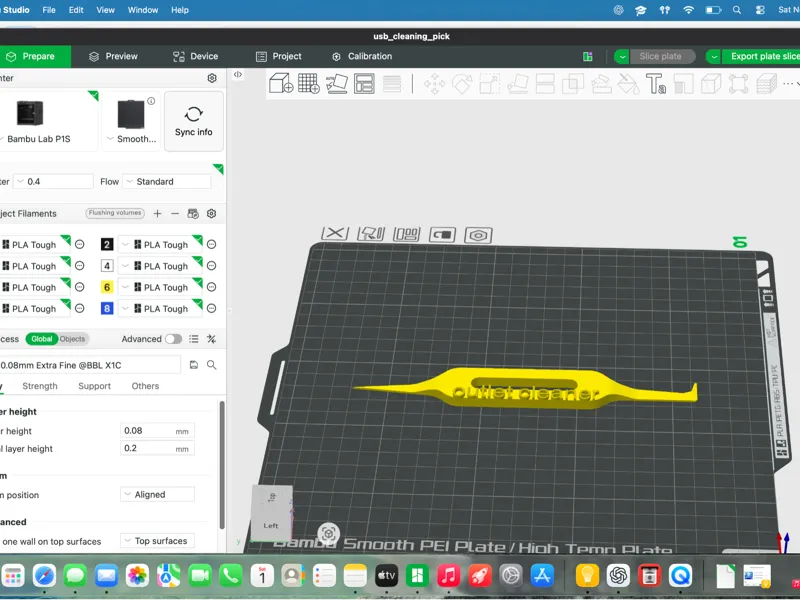
Task: Click the compare presets icon beside Advanced
Action: tap(211, 339)
